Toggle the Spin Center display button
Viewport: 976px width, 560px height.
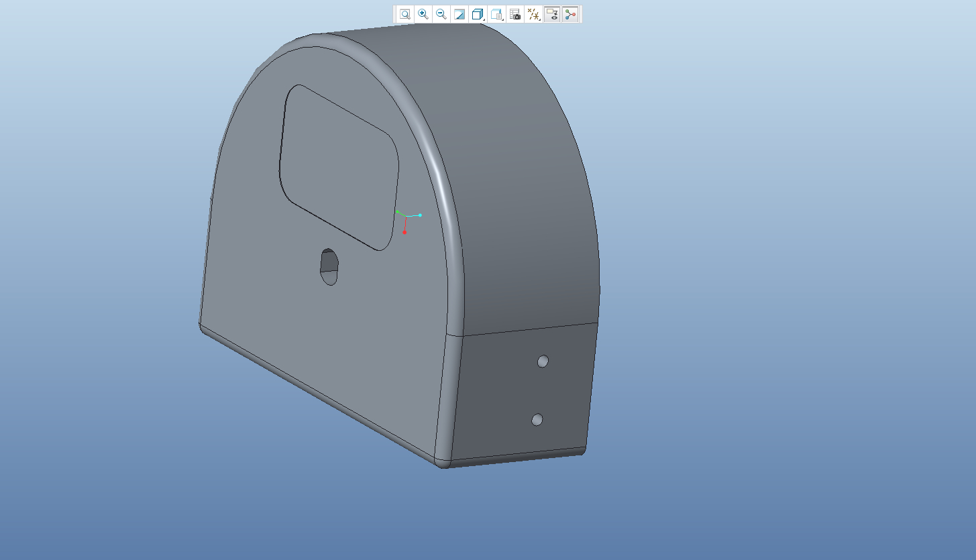click(570, 14)
